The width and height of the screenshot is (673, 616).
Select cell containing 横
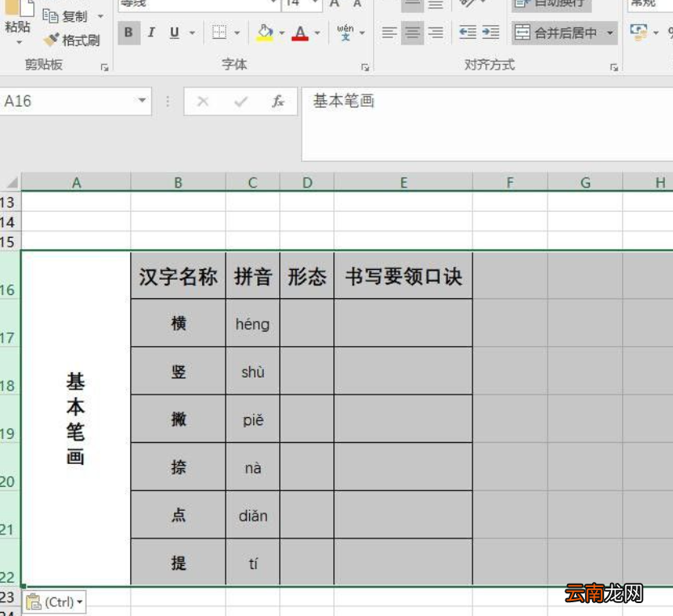tap(178, 323)
